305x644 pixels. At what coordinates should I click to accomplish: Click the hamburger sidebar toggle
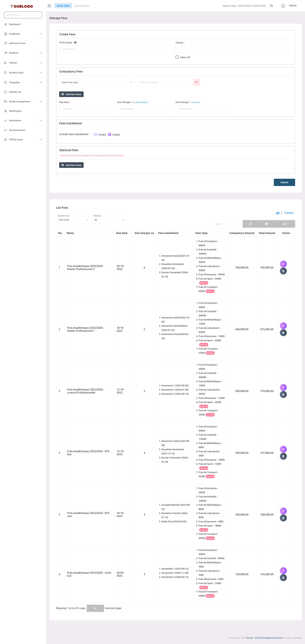tap(49, 6)
